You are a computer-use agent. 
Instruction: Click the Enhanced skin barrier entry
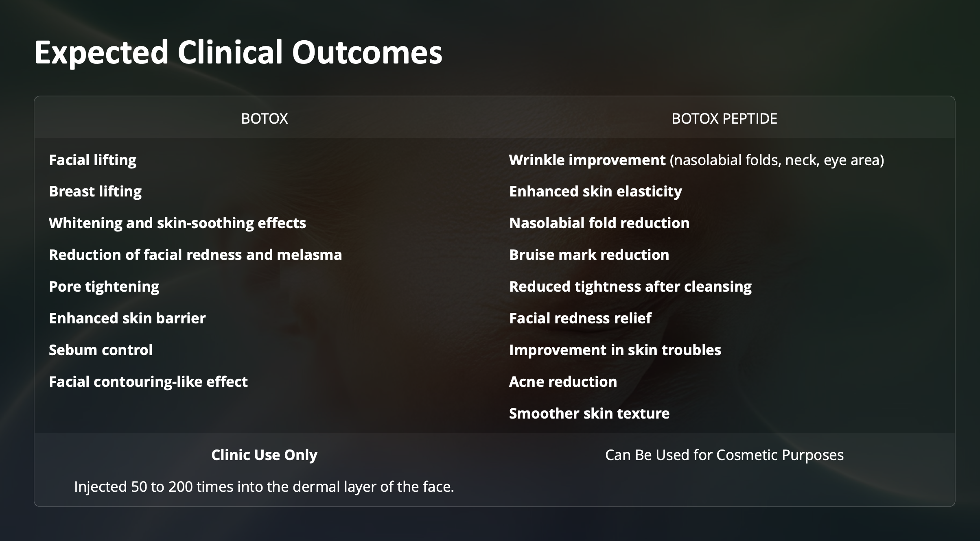click(127, 318)
